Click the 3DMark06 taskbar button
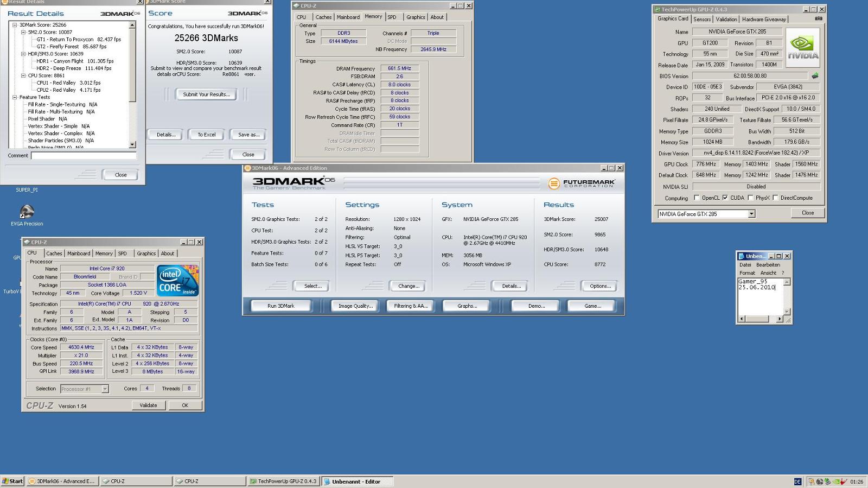868x488 pixels. (x=62, y=481)
